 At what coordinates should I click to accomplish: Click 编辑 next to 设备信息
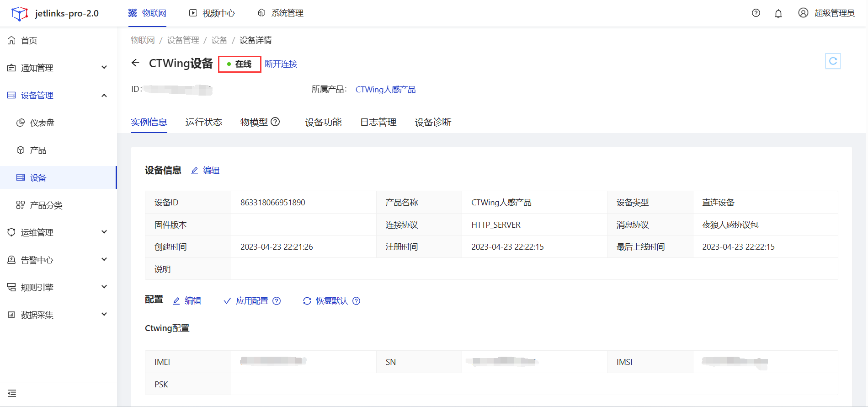pos(205,171)
